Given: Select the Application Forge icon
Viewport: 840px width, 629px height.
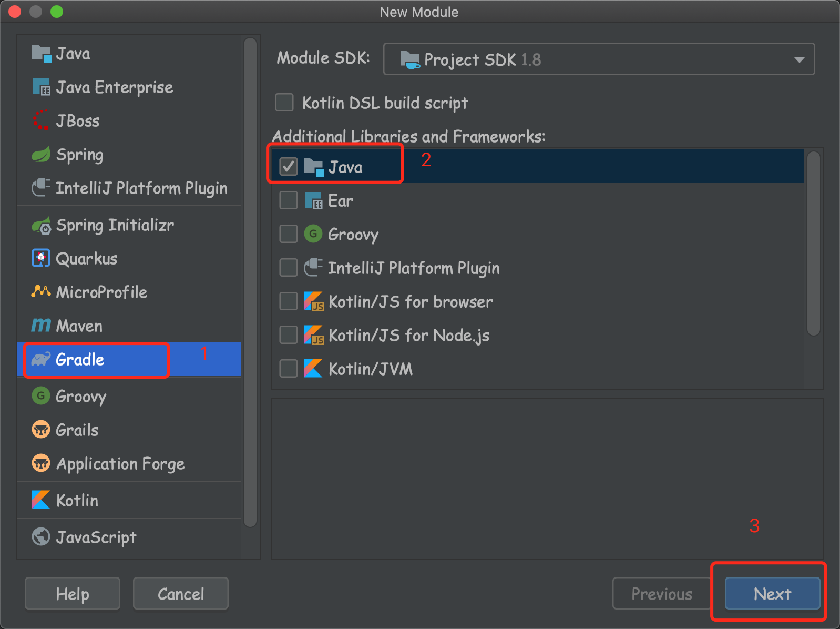Looking at the screenshot, I should pyautogui.click(x=41, y=463).
